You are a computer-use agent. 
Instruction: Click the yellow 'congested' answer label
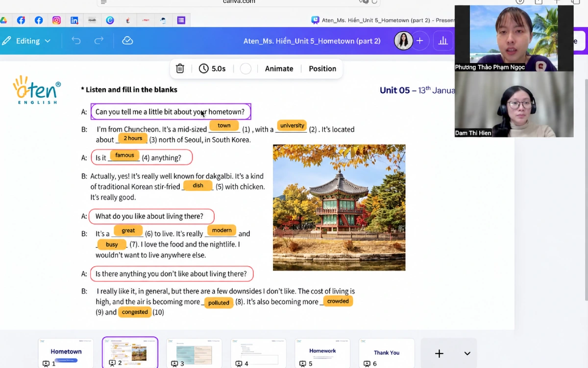pos(135,312)
